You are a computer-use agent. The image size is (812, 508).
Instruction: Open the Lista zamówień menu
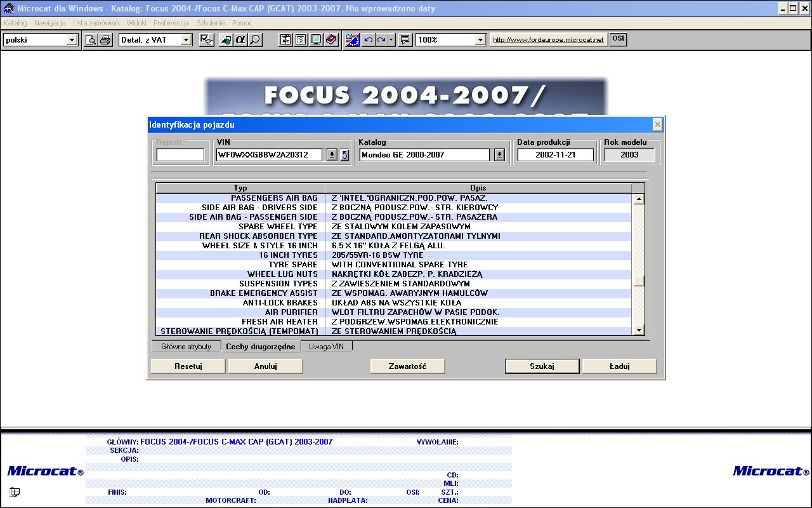click(96, 23)
